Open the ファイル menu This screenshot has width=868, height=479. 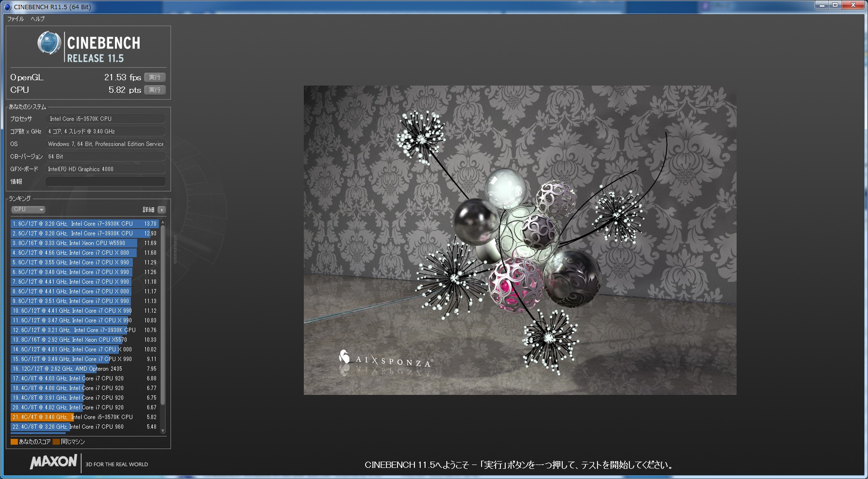15,19
